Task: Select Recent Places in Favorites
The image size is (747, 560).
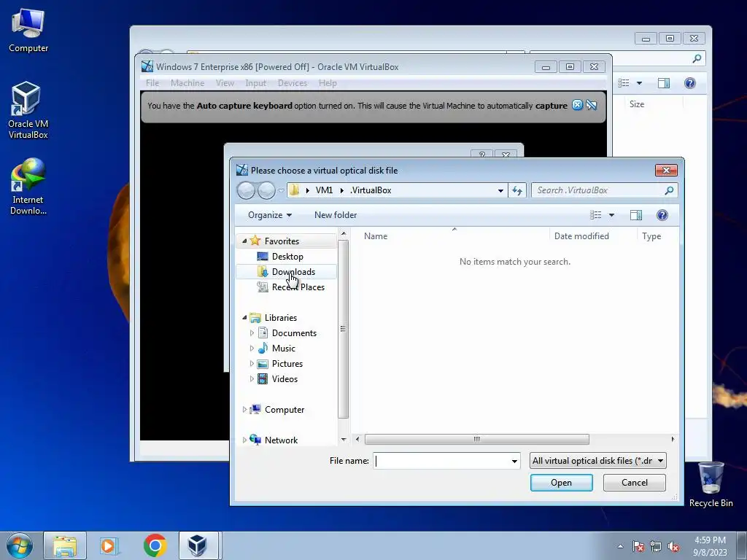Action: point(291,287)
